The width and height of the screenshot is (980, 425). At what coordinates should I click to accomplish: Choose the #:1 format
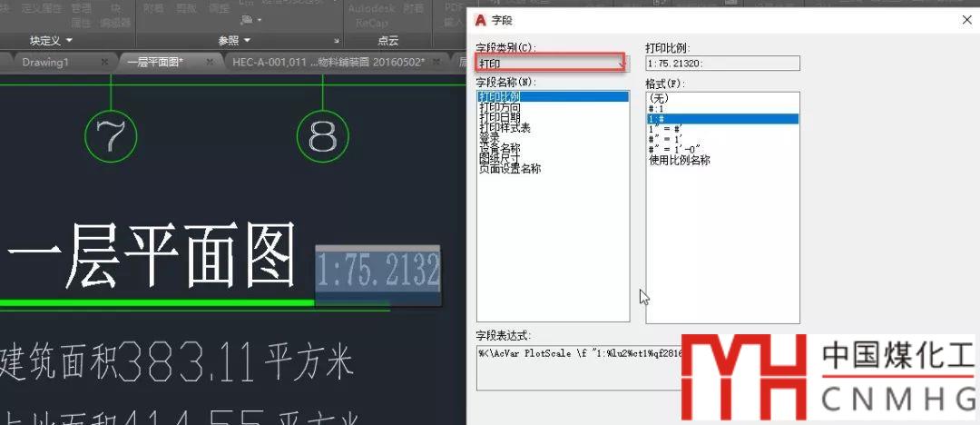point(657,108)
